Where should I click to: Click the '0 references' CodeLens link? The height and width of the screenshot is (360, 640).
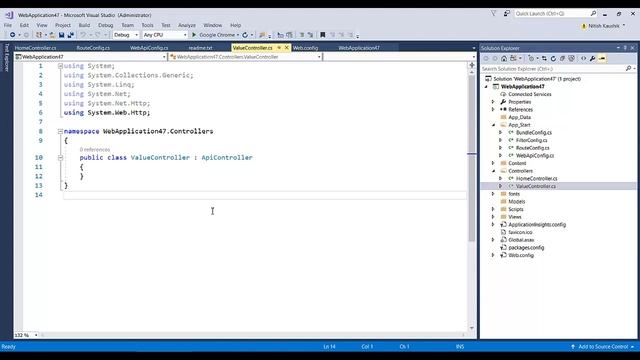tap(95, 149)
